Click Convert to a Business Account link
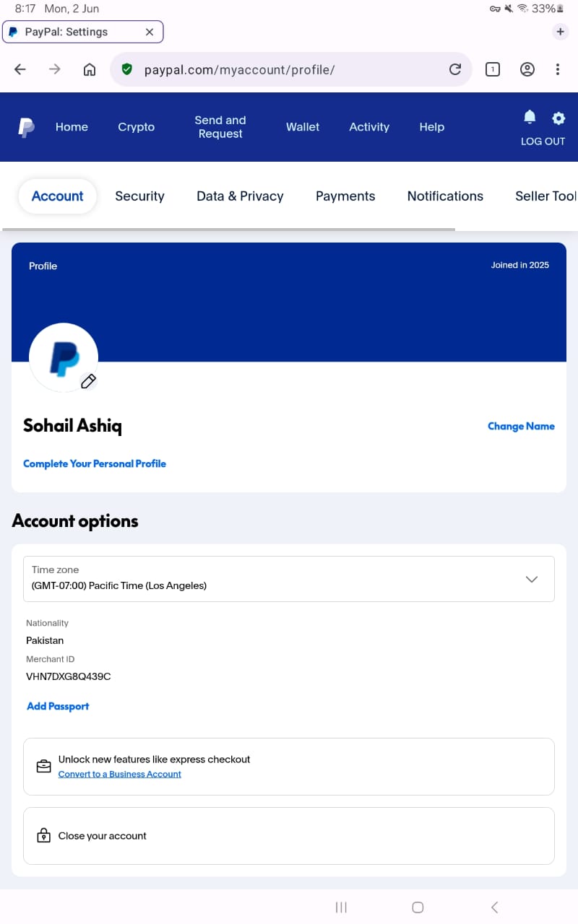 click(x=120, y=774)
